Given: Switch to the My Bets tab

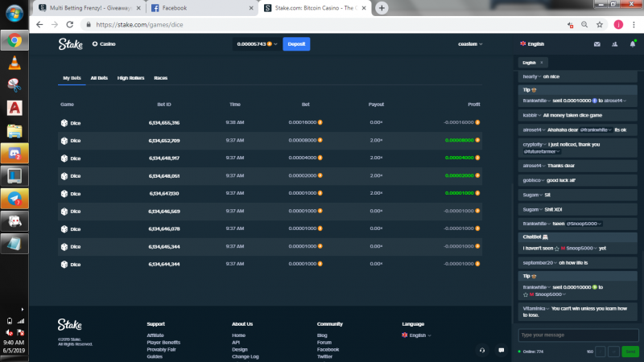Looking at the screenshot, I should [x=72, y=78].
